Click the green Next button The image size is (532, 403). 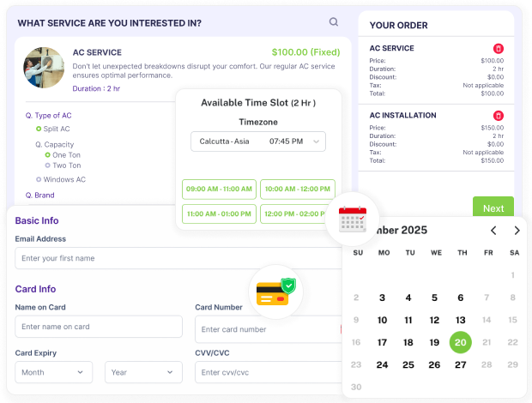tap(493, 208)
